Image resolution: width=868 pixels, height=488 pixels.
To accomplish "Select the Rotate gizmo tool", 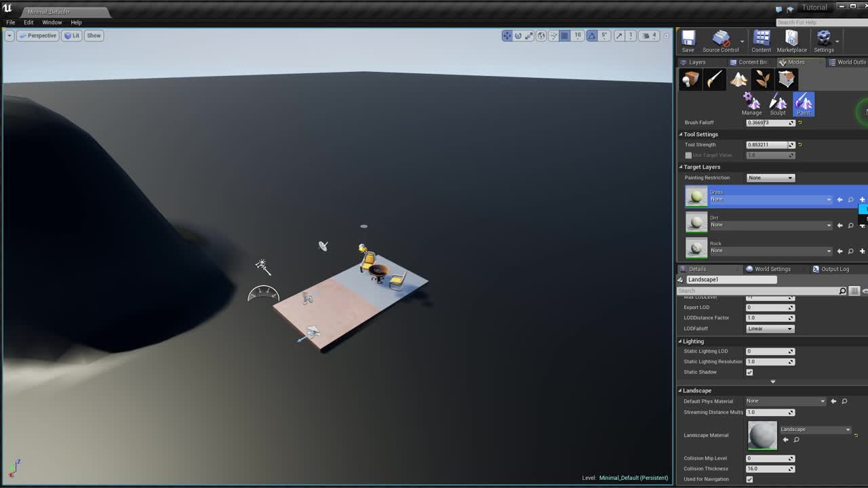I will tap(518, 36).
